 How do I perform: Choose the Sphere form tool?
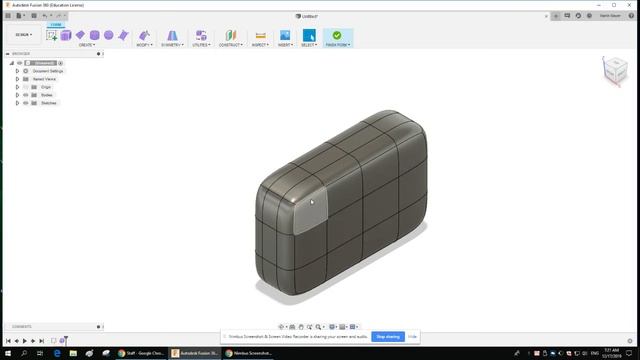(x=109, y=35)
